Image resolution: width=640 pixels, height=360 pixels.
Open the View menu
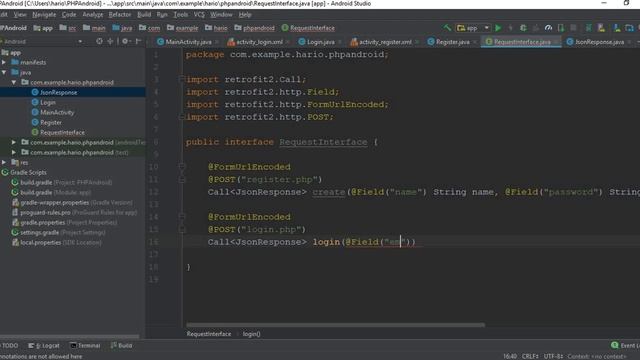pos(20,15)
